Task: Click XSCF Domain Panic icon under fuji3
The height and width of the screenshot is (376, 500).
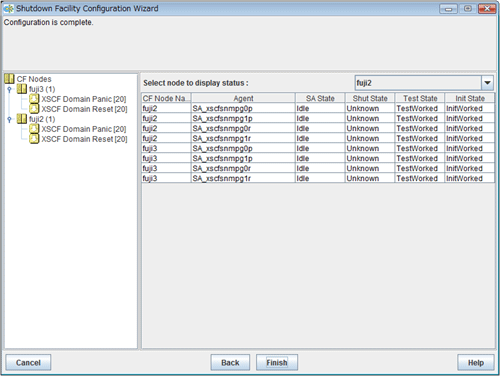Action: 34,99
